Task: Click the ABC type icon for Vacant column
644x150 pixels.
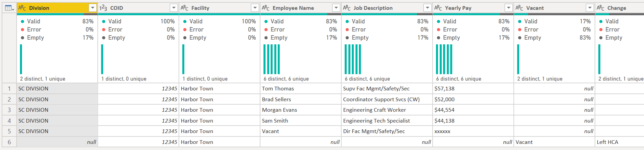Action: pos(520,8)
